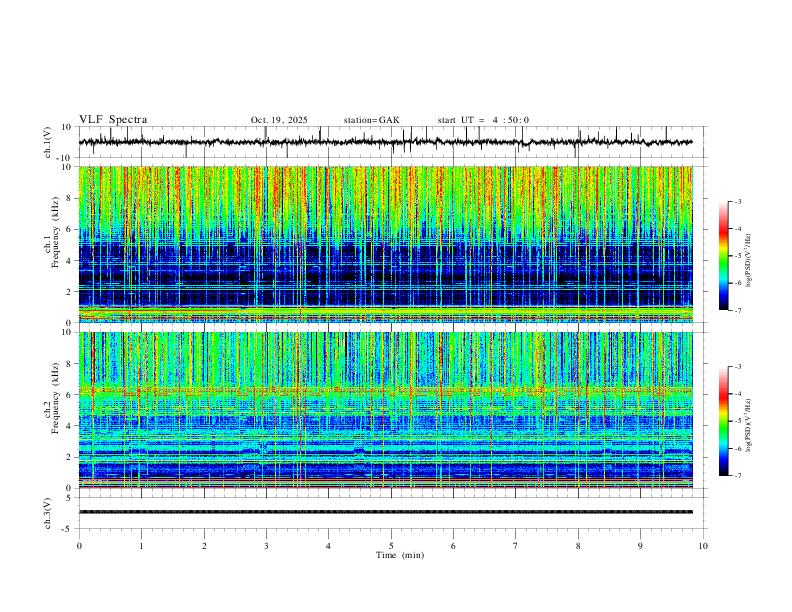Click time axis tick label "0"
Screen dimensions: 792x612
79,546
